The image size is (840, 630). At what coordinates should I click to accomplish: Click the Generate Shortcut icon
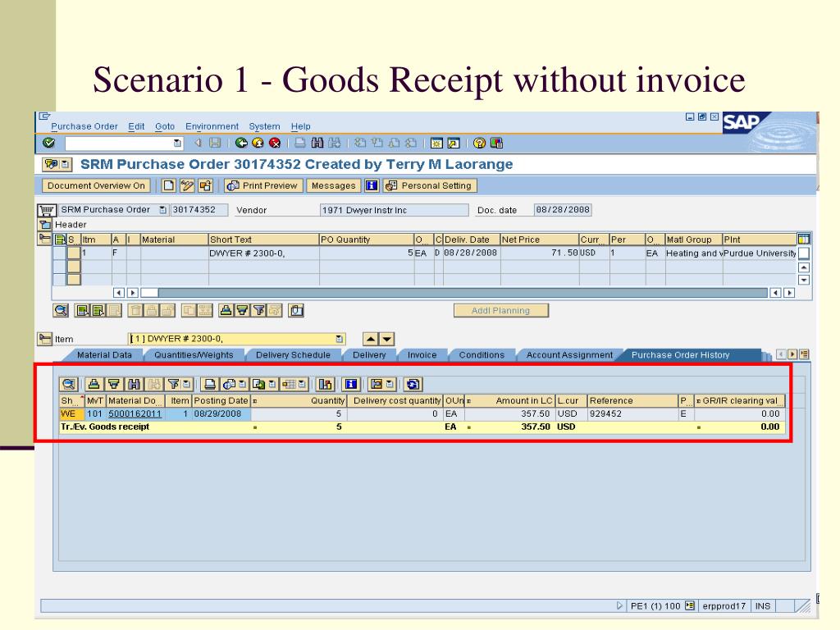pos(453,143)
